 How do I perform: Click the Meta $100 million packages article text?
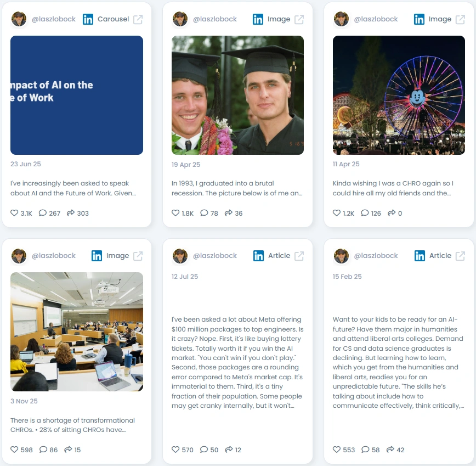coord(237,362)
